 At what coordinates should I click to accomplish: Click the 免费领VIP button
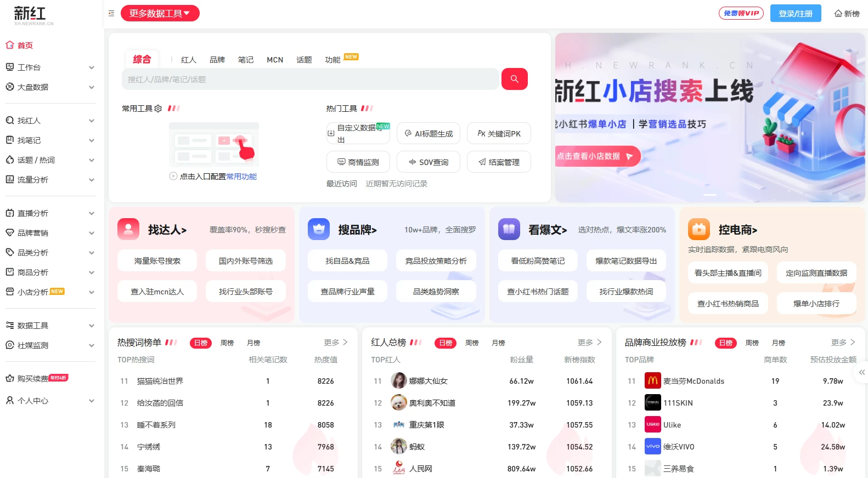[x=741, y=13]
